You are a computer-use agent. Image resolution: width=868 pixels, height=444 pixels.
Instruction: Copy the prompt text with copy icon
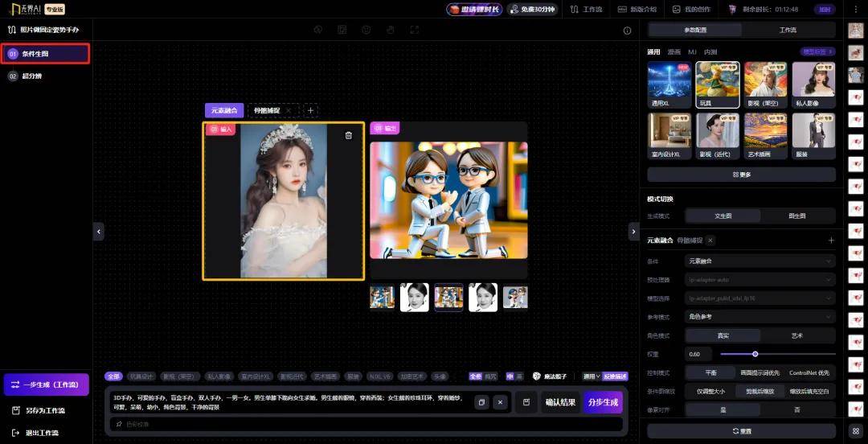click(x=481, y=402)
